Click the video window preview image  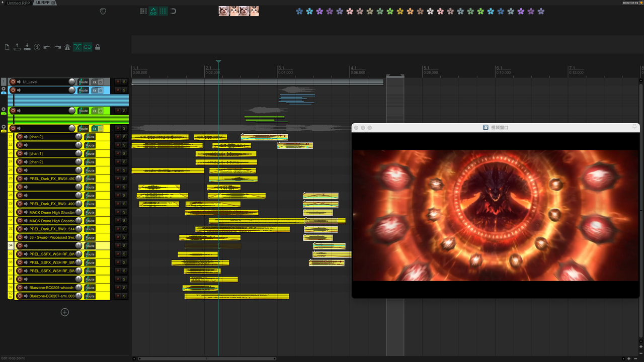point(496,215)
